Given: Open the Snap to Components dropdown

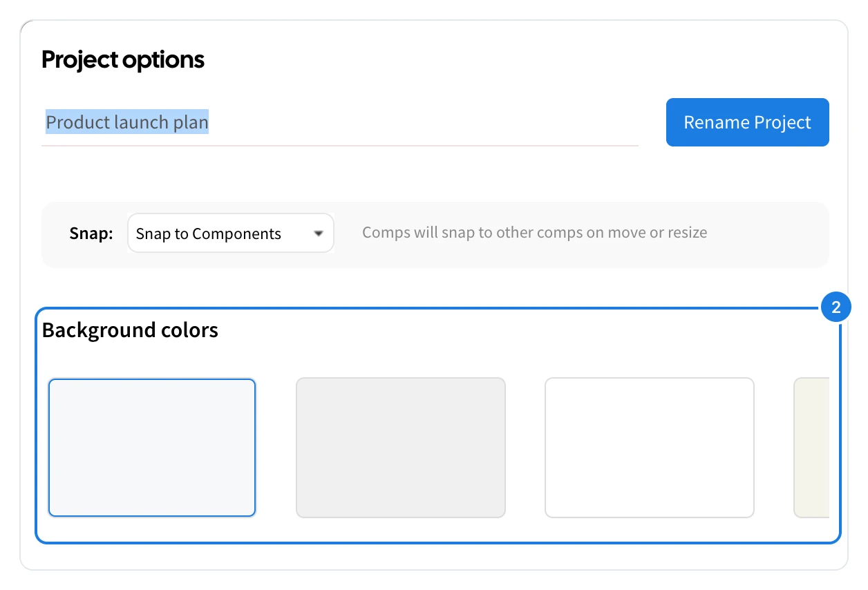Looking at the screenshot, I should [231, 233].
